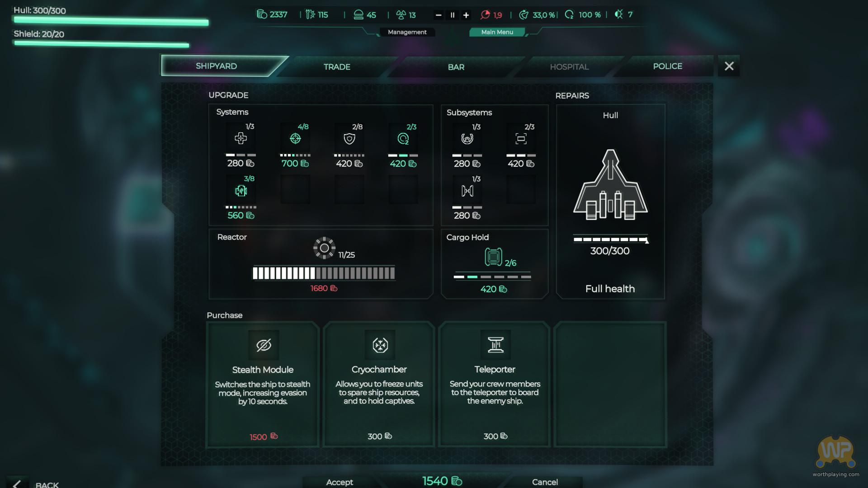Increase game speed with plus
This screenshot has height=488, width=868.
click(466, 15)
